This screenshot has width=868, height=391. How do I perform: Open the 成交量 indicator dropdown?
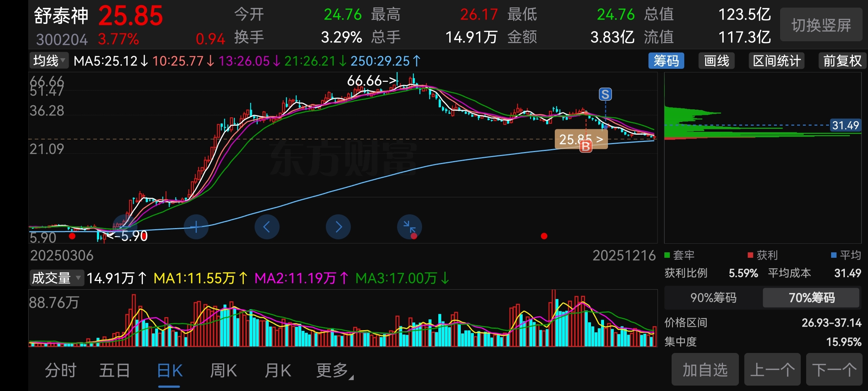click(56, 278)
